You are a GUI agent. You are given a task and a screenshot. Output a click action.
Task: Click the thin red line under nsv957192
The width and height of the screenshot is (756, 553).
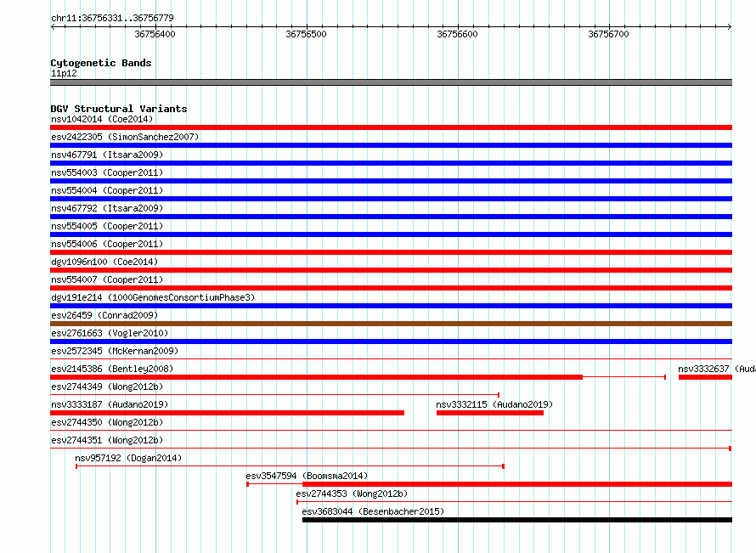(x=290, y=466)
